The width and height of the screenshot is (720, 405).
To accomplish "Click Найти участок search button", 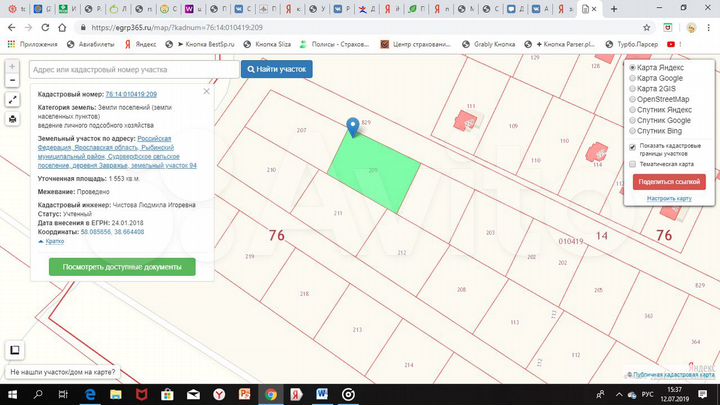I will click(x=277, y=69).
